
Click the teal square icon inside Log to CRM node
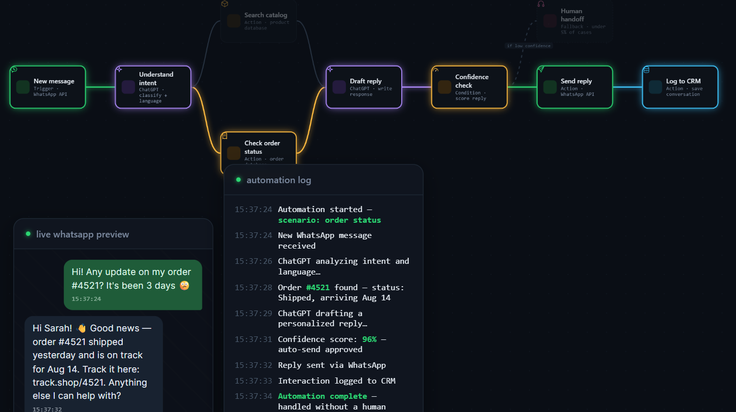655,87
